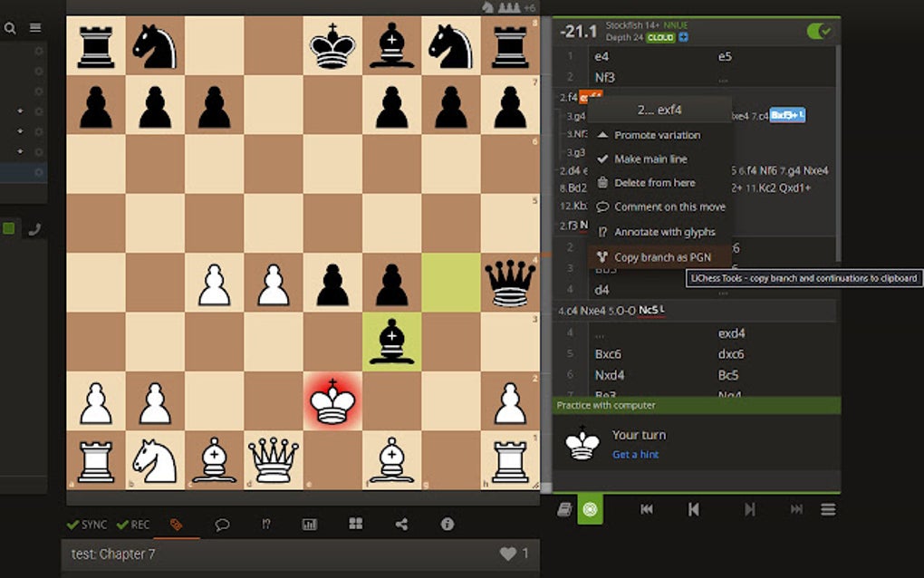Open the share icon below the board

400,524
